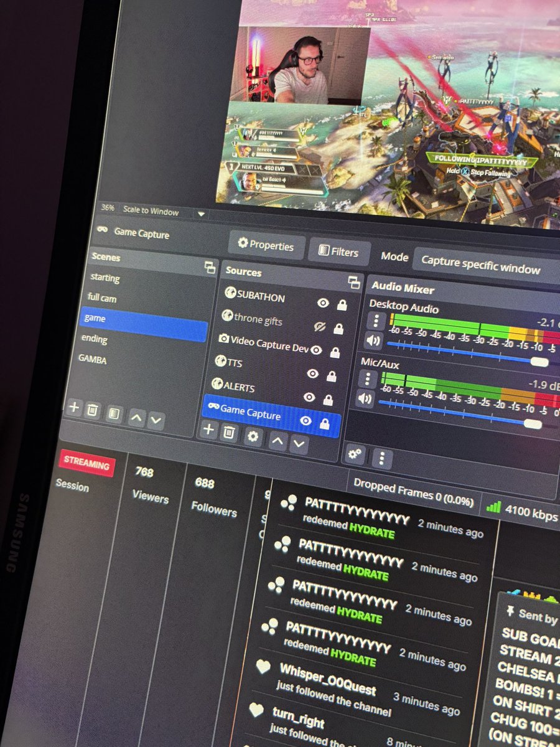Move the selected source down
Viewport: 560px width, 747px height.
pyautogui.click(x=299, y=443)
